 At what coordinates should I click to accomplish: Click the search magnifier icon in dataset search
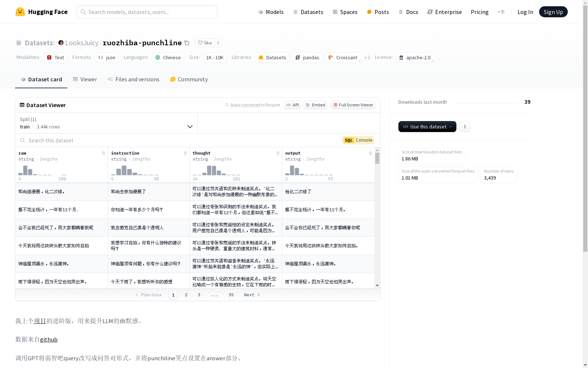coord(23,140)
